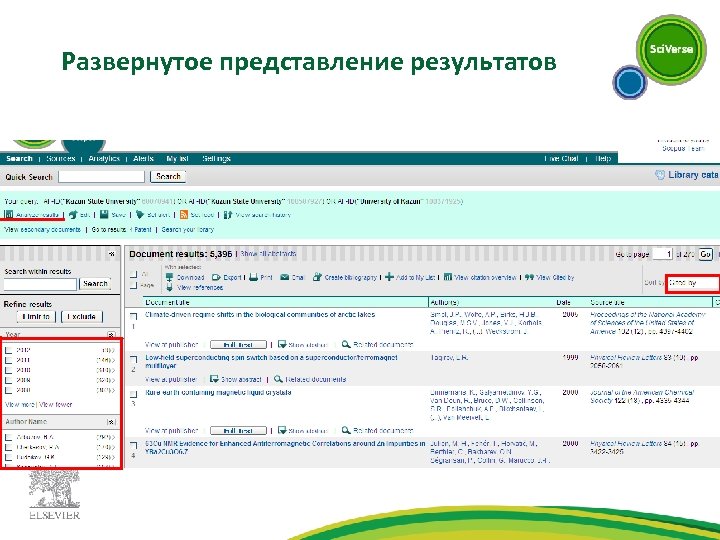Tick the select All checkbox
This screenshot has width=720, height=540.
pyautogui.click(x=134, y=275)
